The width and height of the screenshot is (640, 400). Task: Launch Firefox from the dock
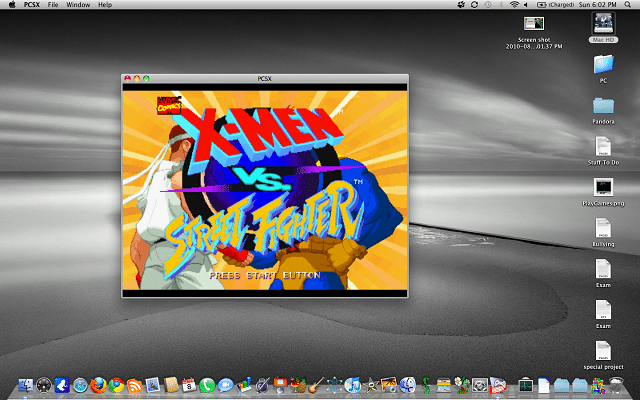pyautogui.click(x=98, y=385)
